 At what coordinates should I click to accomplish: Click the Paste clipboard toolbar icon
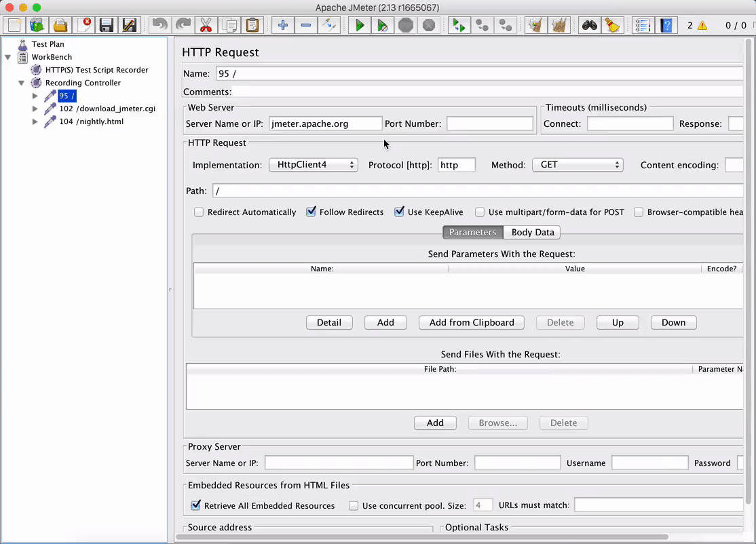(252, 26)
